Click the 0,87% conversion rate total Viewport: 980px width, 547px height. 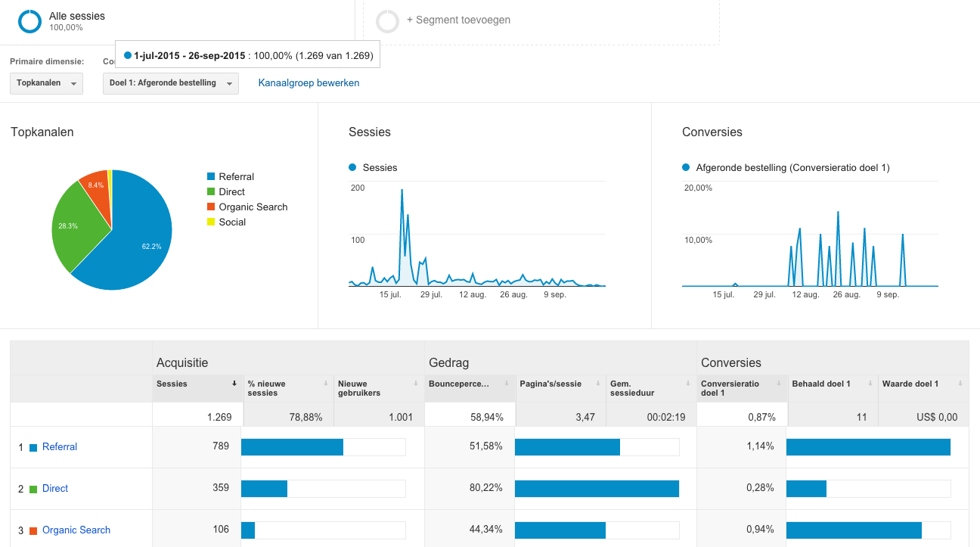point(761,417)
